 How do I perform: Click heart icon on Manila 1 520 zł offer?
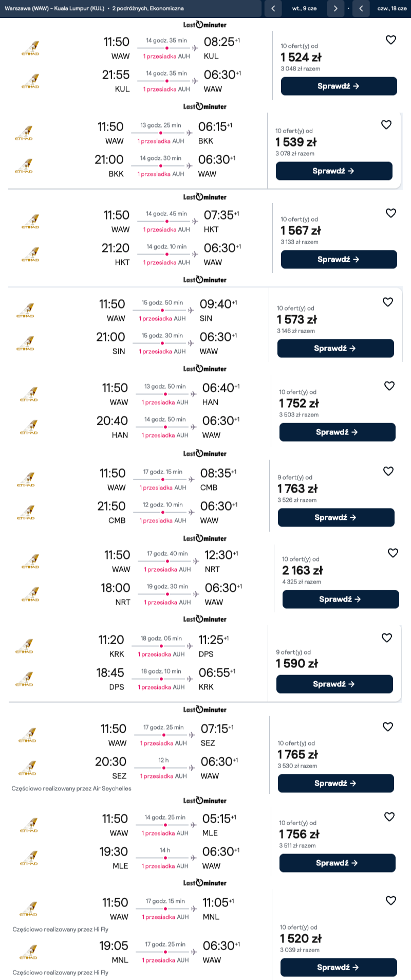click(x=391, y=901)
